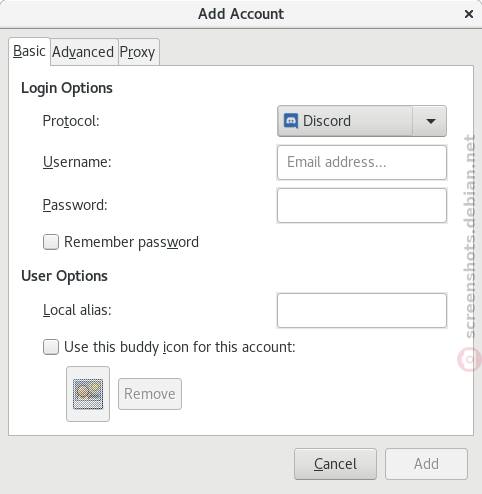Click into the Password field
This screenshot has height=494, width=482.
pyautogui.click(x=362, y=206)
